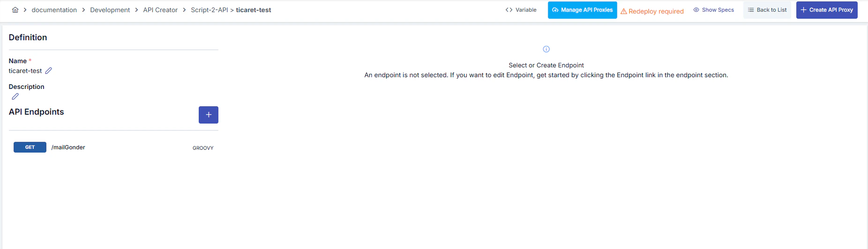Go Back to List
This screenshot has width=868, height=249.
click(767, 10)
